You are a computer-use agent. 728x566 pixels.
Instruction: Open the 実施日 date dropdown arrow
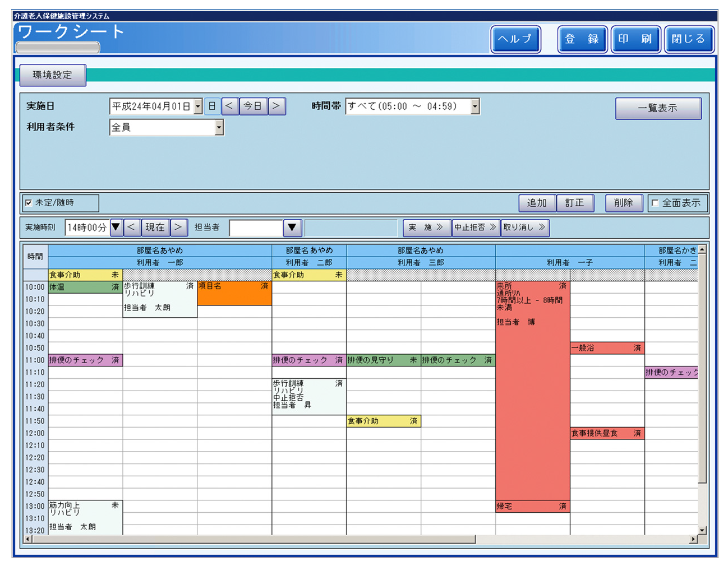[197, 106]
